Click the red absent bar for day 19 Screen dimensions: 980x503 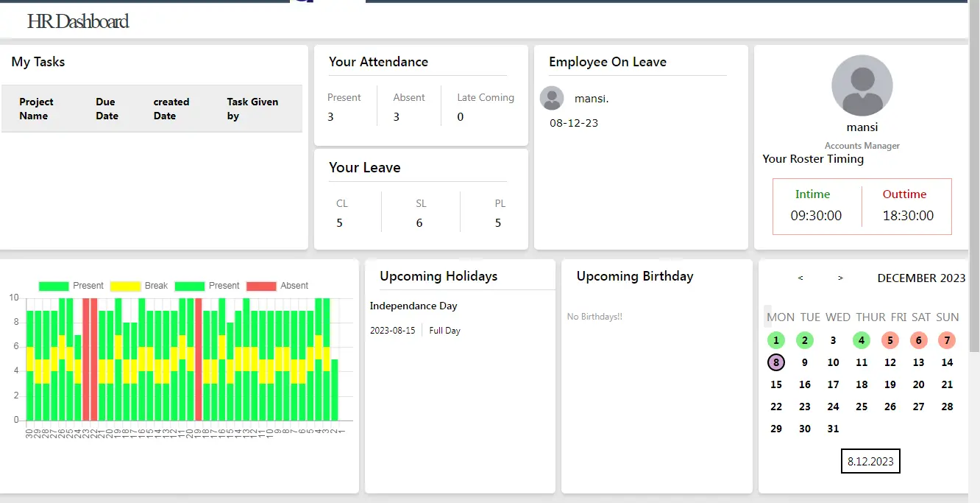199,359
